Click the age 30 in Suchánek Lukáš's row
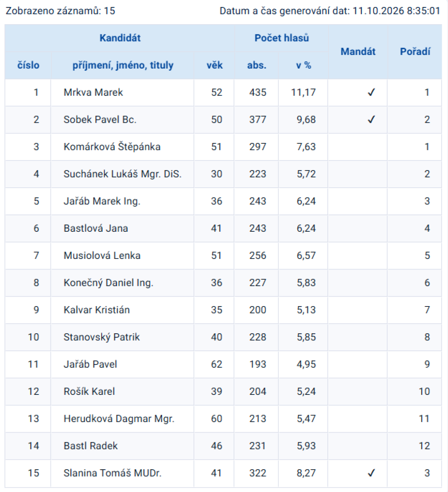Viewport: 448px width, 492px height. (216, 174)
